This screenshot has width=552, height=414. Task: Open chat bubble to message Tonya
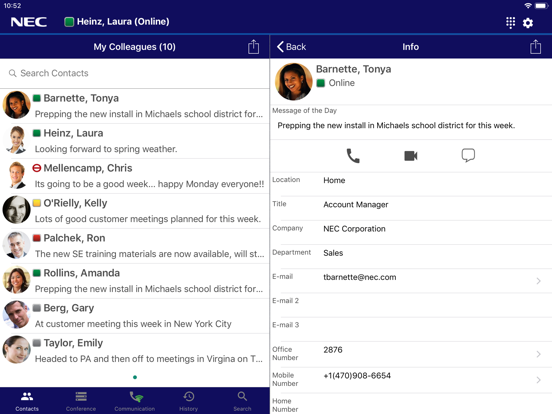coord(468,155)
